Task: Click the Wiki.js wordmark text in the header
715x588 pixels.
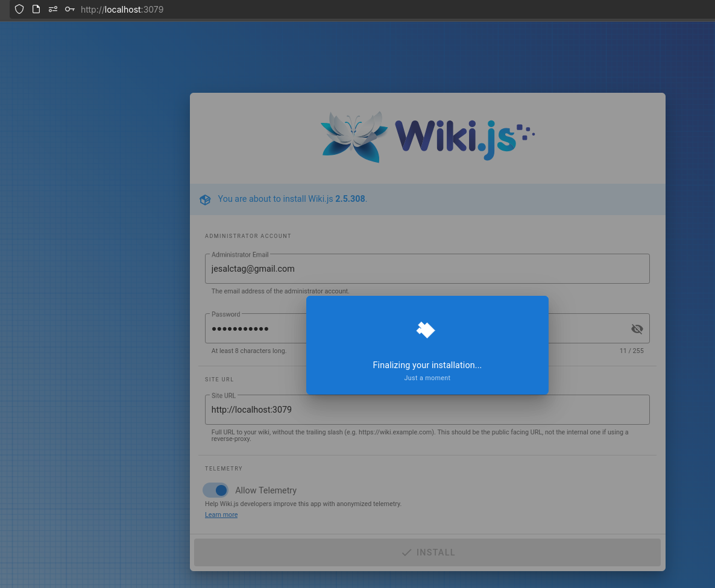Action: [x=455, y=137]
